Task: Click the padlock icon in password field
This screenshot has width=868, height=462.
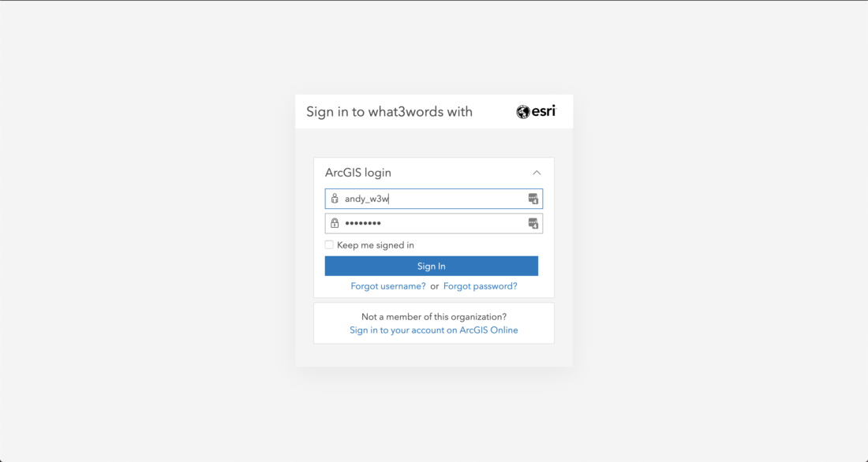Action: [x=335, y=223]
